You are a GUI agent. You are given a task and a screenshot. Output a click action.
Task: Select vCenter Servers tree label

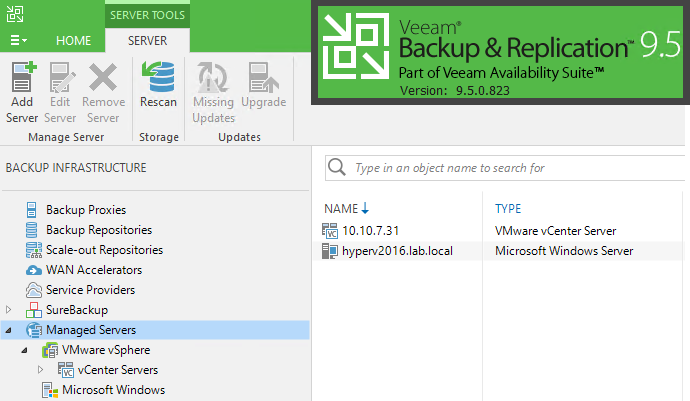[118, 370]
